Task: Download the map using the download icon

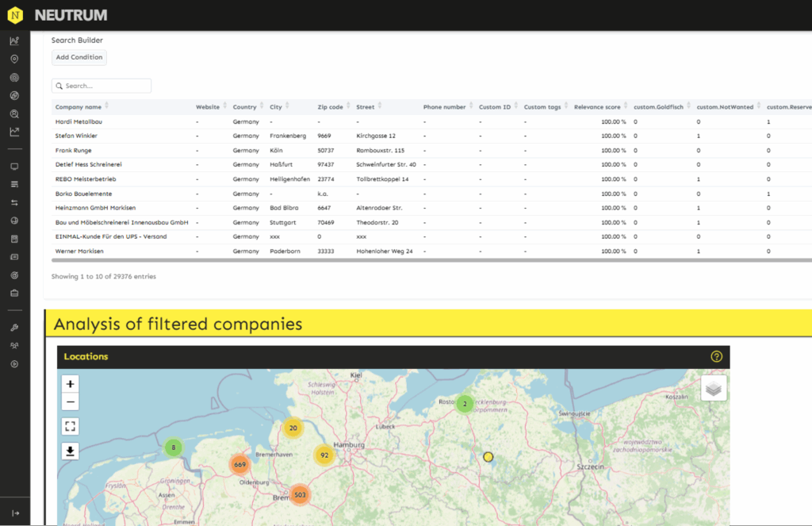Action: 71,451
